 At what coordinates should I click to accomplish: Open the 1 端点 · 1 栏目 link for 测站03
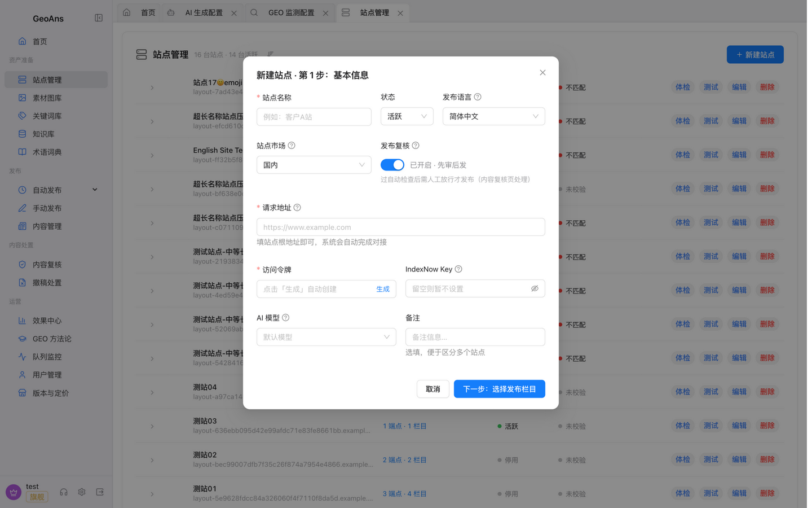(405, 426)
